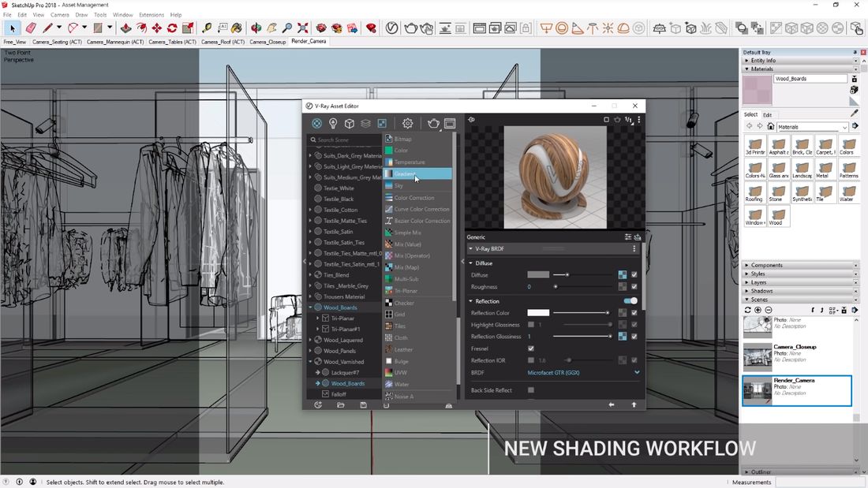Expand the Wood_Lacquered tree item

click(309, 340)
